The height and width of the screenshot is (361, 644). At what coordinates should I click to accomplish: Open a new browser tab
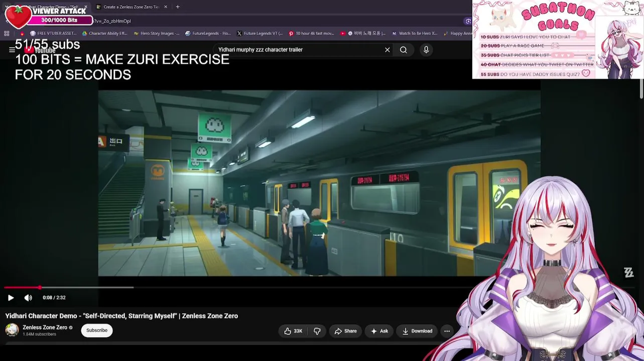(178, 7)
